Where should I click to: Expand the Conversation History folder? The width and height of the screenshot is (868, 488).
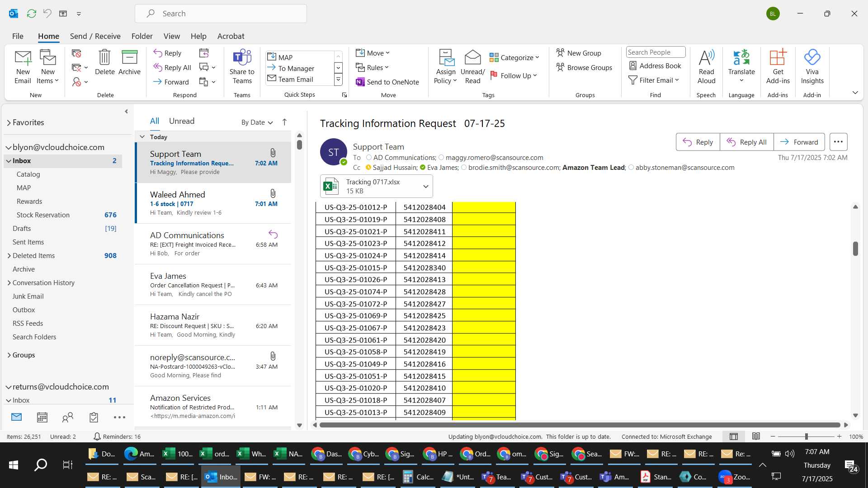(x=9, y=283)
